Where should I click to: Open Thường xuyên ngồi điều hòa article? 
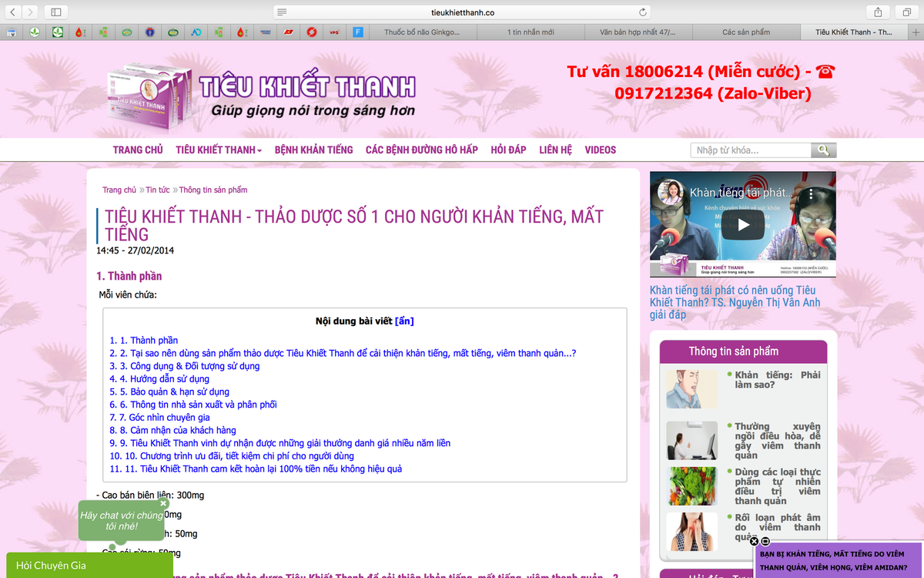778,440
